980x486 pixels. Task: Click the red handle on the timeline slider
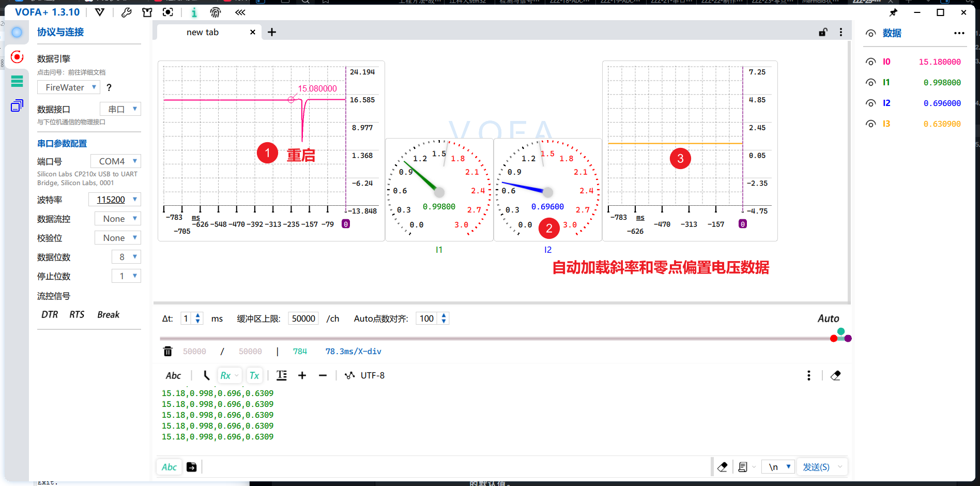833,339
